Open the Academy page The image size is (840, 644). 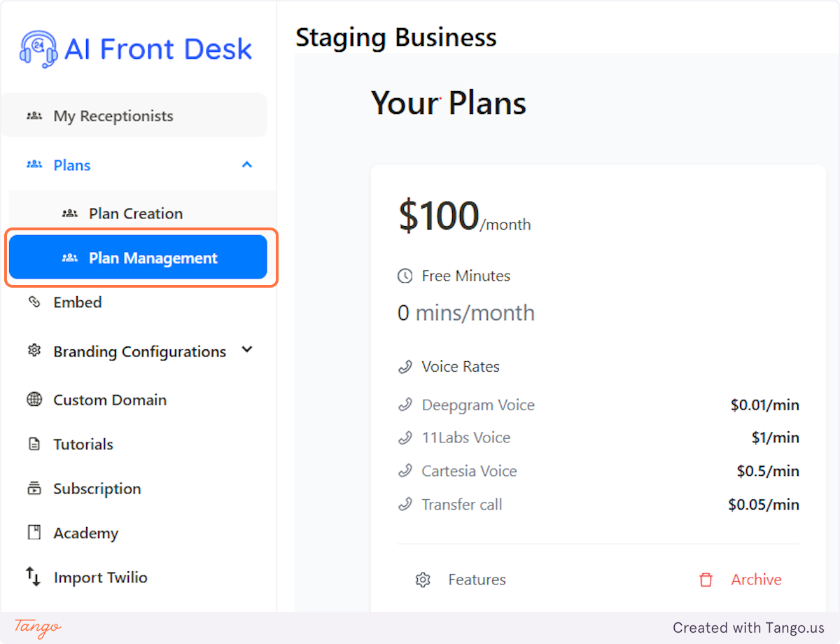(85, 533)
